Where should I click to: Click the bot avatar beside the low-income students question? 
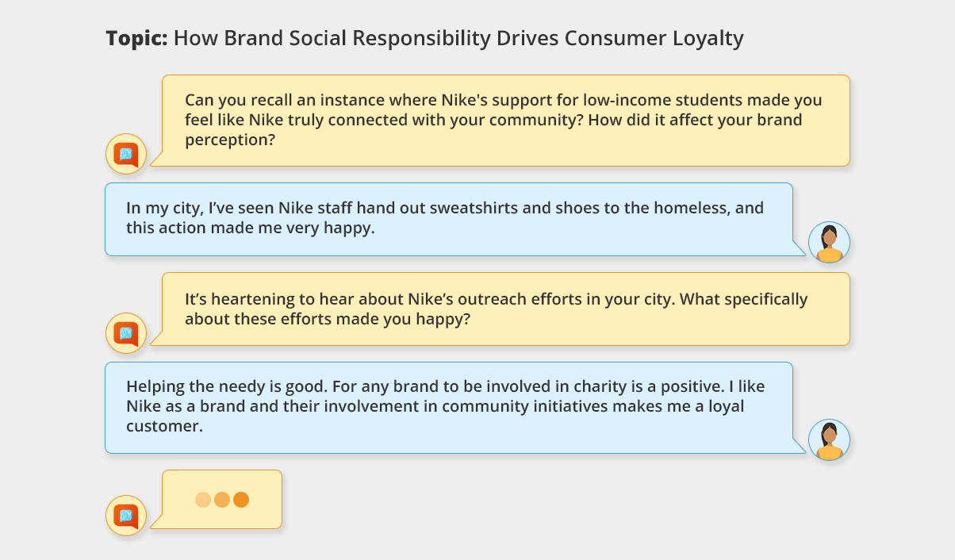126,154
